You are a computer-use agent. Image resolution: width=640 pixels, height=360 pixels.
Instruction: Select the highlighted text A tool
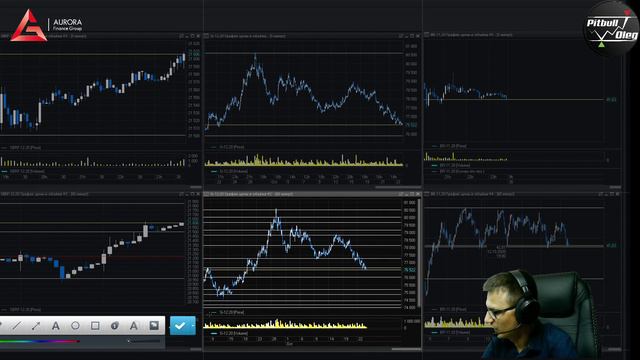134,325
